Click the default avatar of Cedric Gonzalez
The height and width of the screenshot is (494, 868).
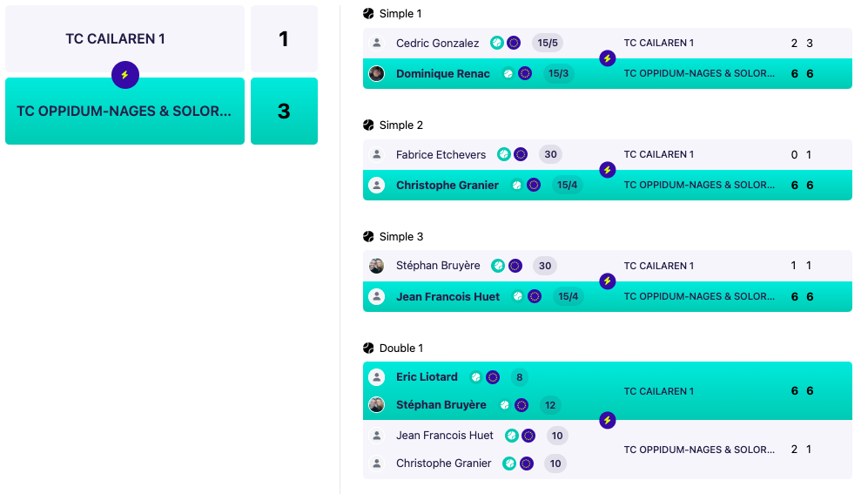click(x=376, y=43)
